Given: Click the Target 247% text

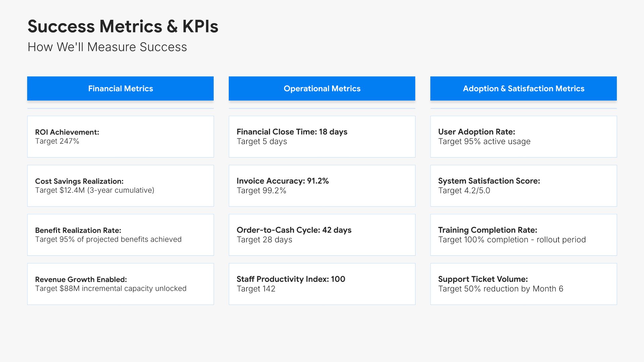Looking at the screenshot, I should pyautogui.click(x=57, y=141).
